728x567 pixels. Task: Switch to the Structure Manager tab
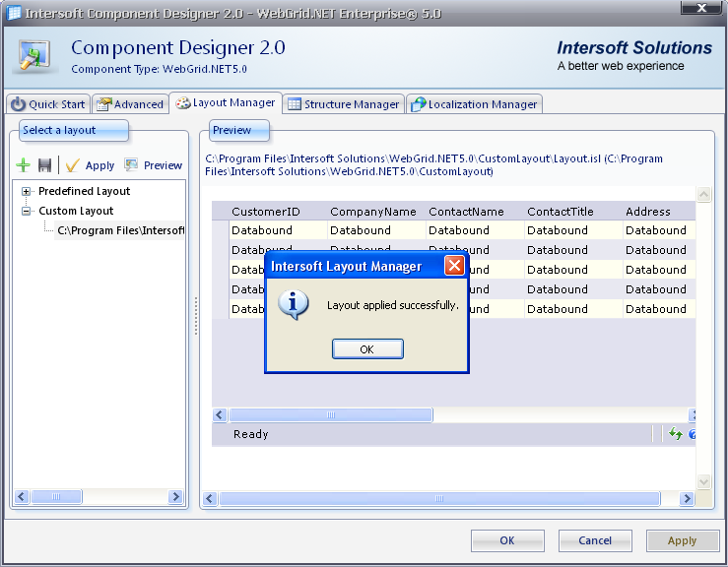click(343, 104)
